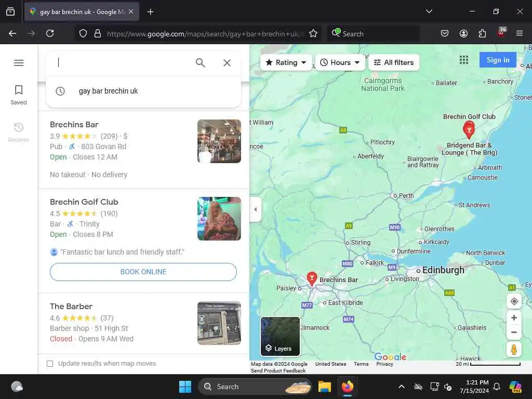Click the Brechins Bar map pin

click(x=312, y=279)
